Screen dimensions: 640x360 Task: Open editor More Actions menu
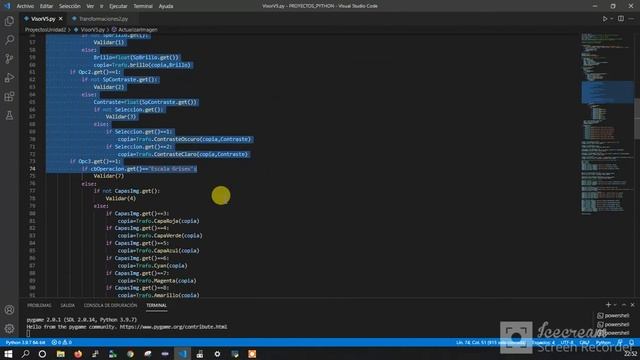631,19
